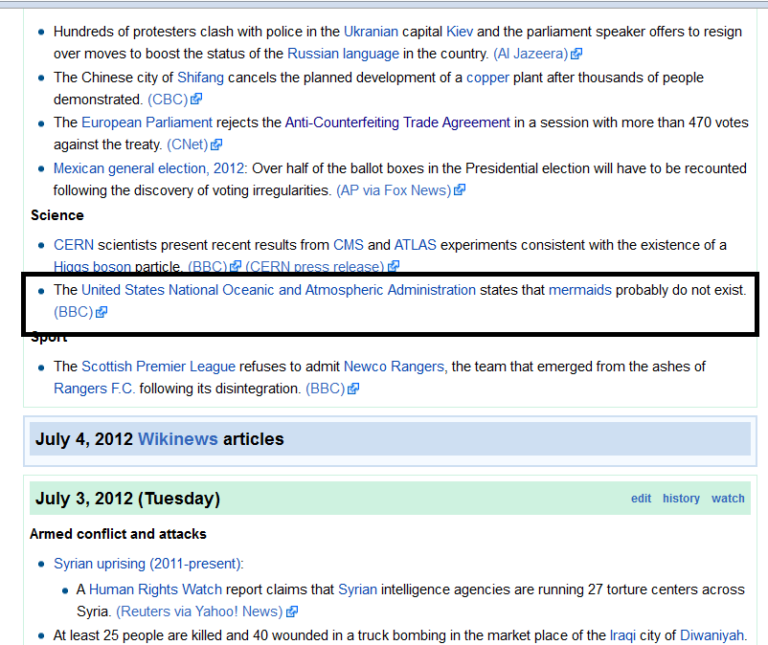Viewport: 768px width, 645px height.
Task: Open the Syrian uprising (2011-present) link
Action: point(148,563)
